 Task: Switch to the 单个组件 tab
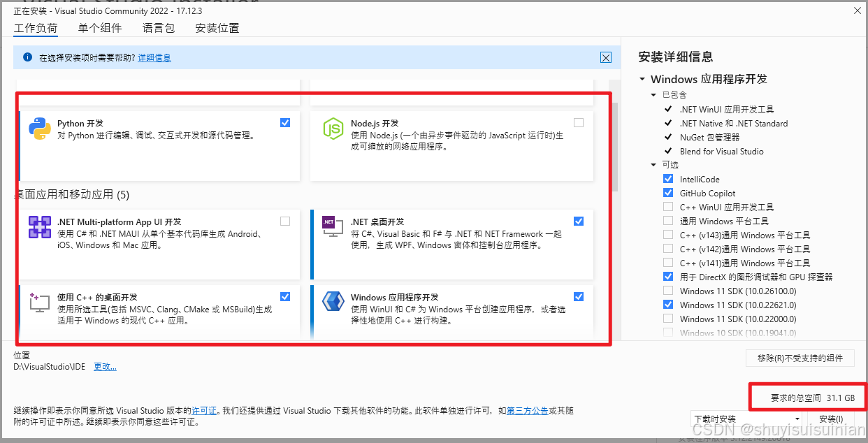coord(100,28)
